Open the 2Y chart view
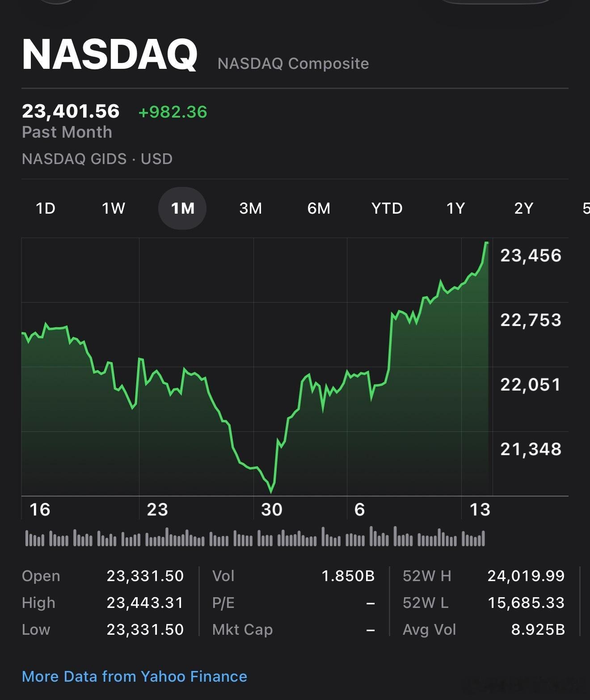The image size is (590, 700). 524,208
